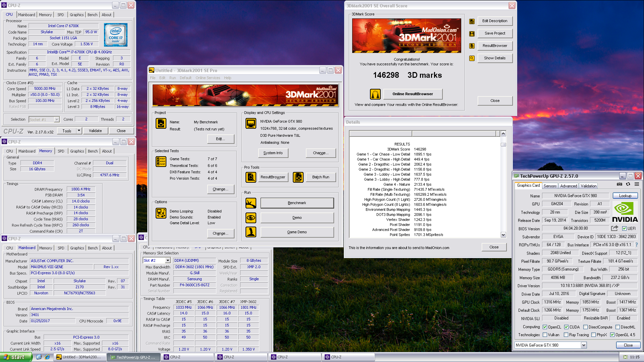Click the Demo eye icon
This screenshot has width=644, height=362.
251,218
